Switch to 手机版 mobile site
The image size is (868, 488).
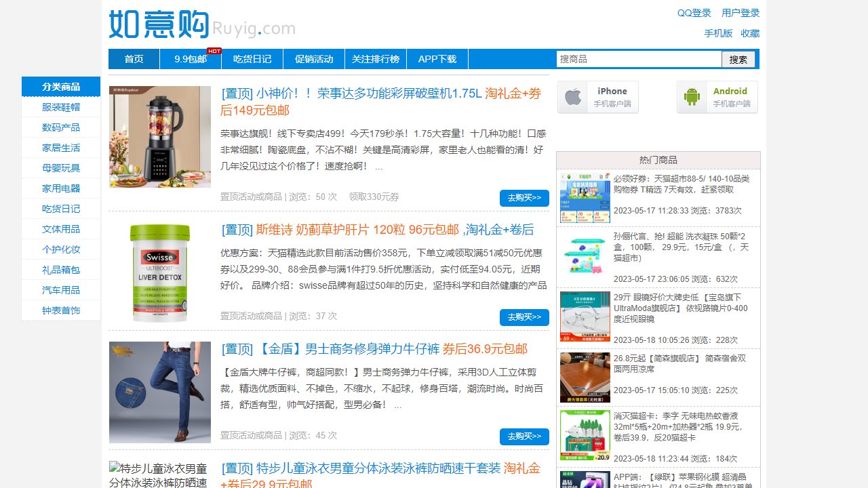click(x=718, y=33)
